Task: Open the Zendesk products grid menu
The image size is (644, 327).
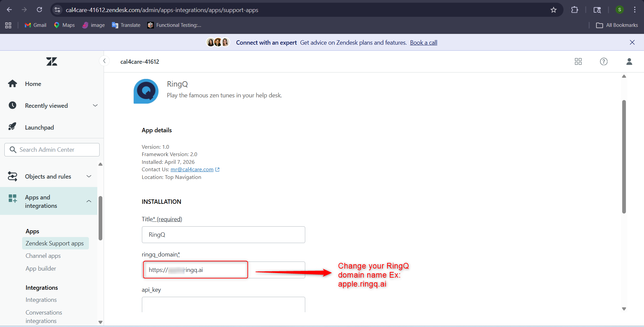Action: [x=578, y=61]
